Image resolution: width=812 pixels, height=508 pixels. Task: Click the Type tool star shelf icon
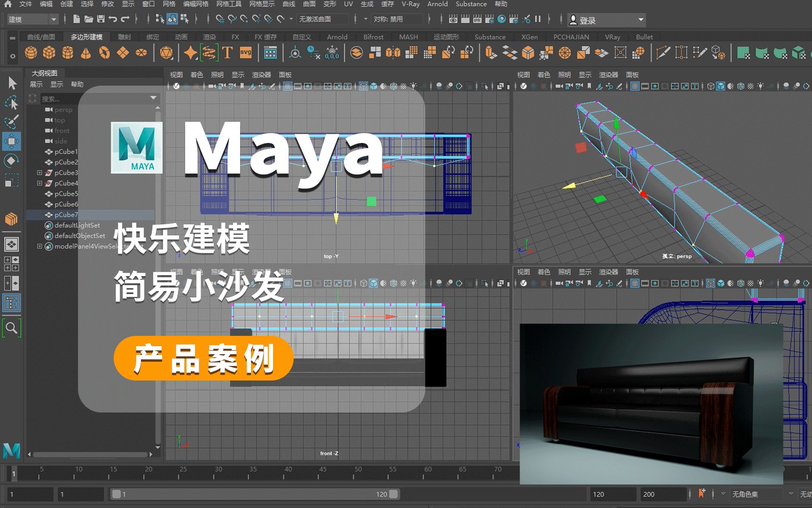[x=190, y=53]
